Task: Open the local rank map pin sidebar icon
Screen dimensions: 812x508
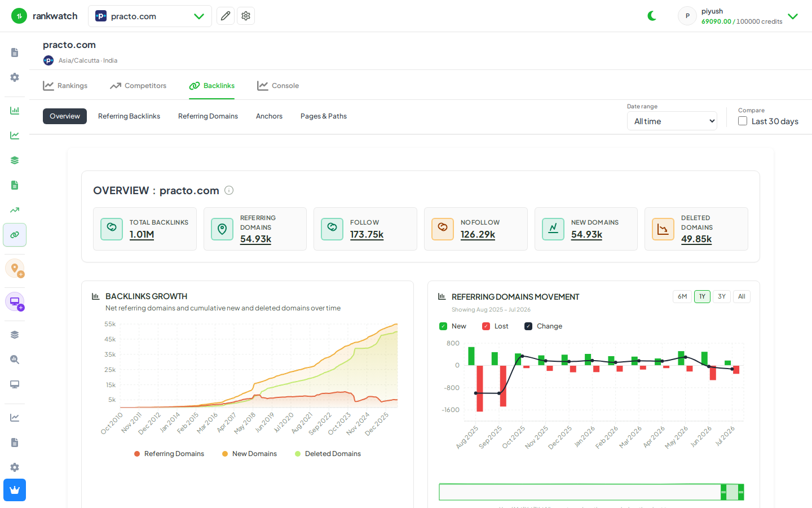Action: (x=15, y=268)
